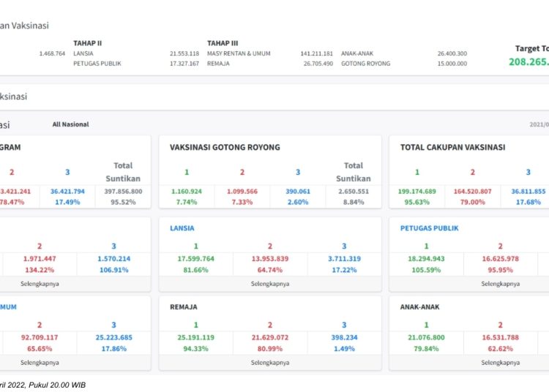Open Selengkapnya in card showing 92.709.117

pos(40,362)
